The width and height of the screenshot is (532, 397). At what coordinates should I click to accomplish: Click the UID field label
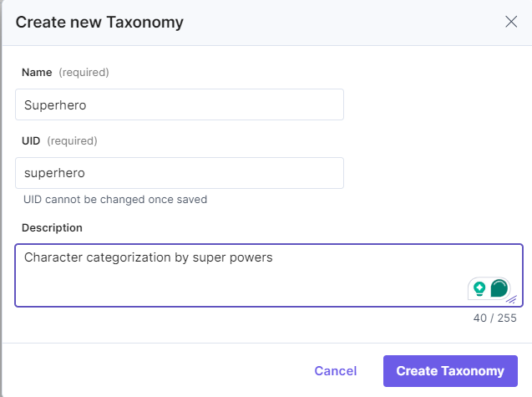31,140
